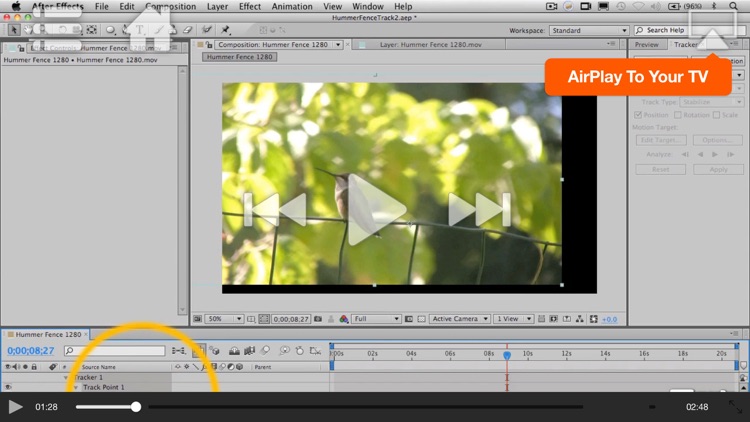This screenshot has width=750, height=422.
Task: Select the Hand tool in toolbar
Action: [28, 30]
